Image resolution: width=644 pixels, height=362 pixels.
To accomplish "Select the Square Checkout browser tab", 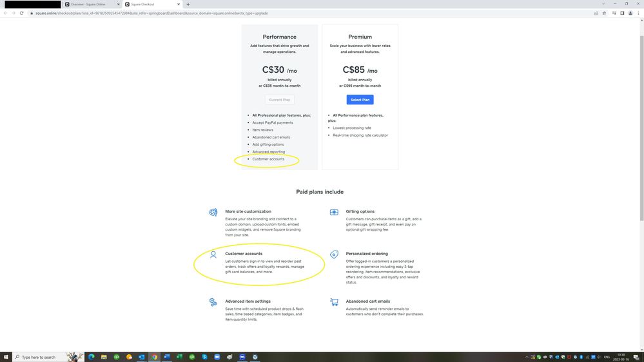I will click(148, 5).
